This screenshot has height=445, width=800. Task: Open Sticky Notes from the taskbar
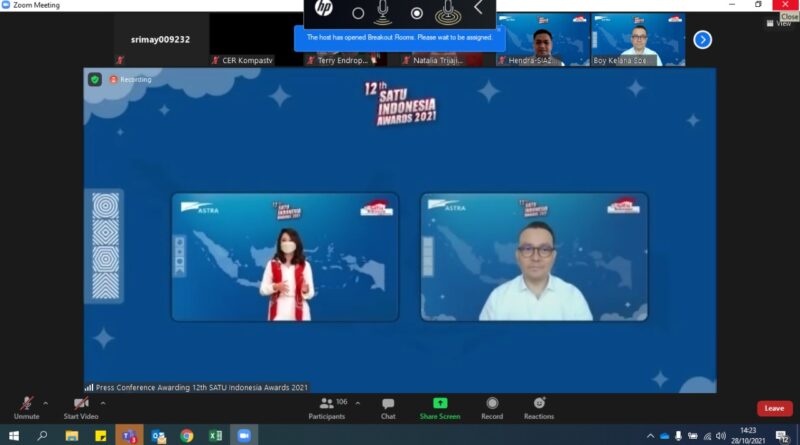click(101, 435)
